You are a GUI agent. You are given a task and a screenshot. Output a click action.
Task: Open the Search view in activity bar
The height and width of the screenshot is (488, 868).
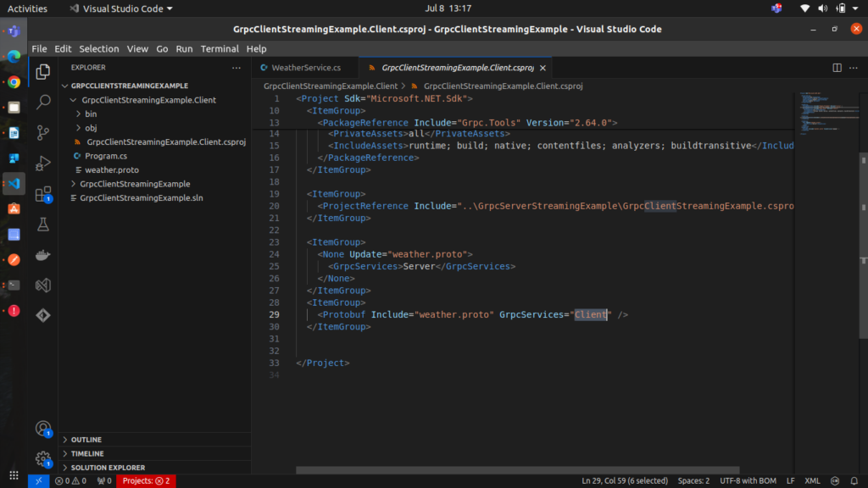tap(43, 102)
